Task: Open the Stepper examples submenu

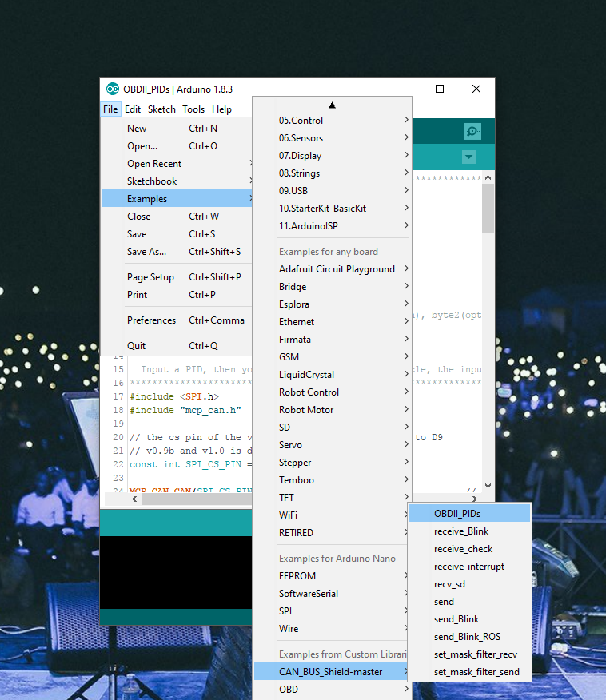Action: click(x=332, y=463)
